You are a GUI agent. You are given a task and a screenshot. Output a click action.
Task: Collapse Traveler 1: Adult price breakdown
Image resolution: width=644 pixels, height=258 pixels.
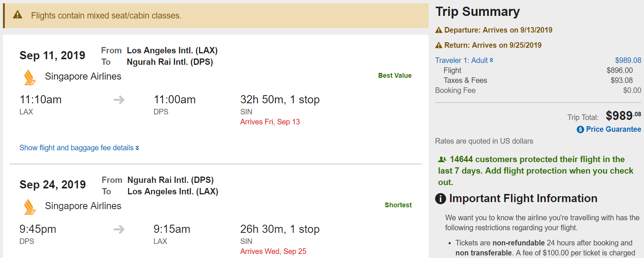pos(464,60)
